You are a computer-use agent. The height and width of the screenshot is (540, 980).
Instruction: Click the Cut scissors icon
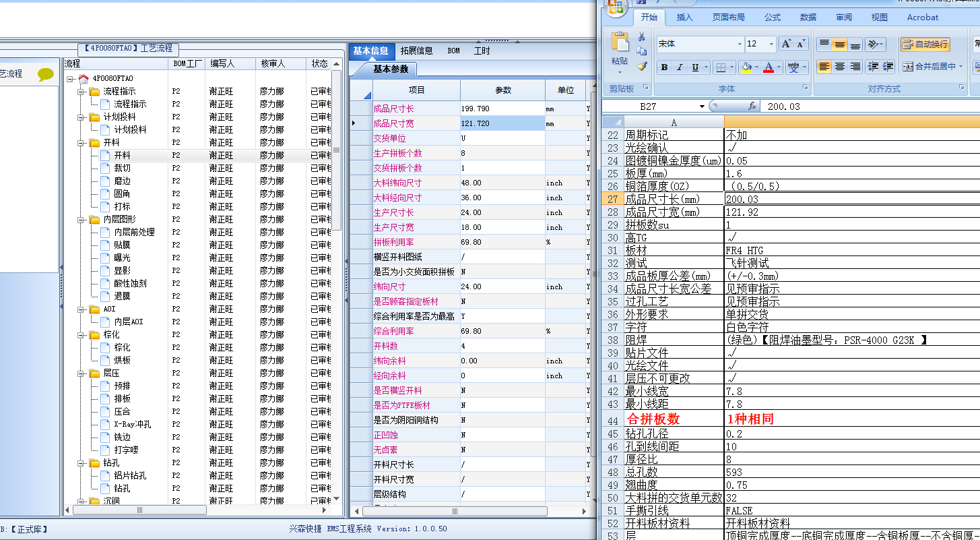pos(642,36)
